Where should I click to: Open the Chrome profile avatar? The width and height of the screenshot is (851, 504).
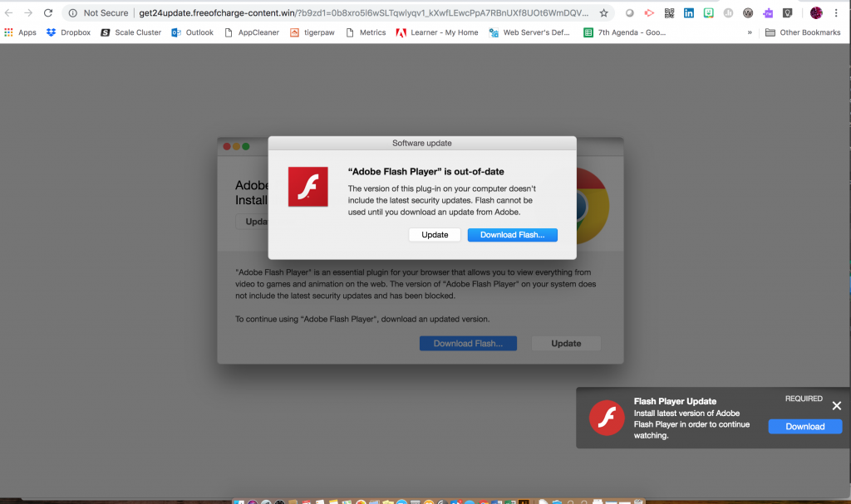point(816,13)
